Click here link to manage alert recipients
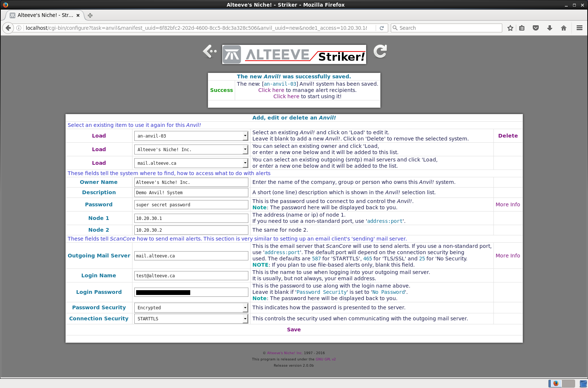 (271, 90)
